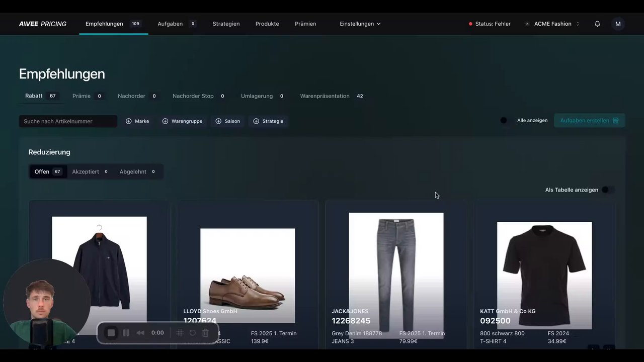
Task: Go to Aufgaben nav tab
Action: [177, 24]
